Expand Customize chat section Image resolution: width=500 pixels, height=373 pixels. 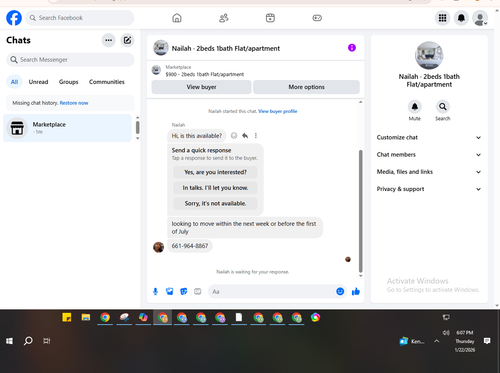pos(429,138)
